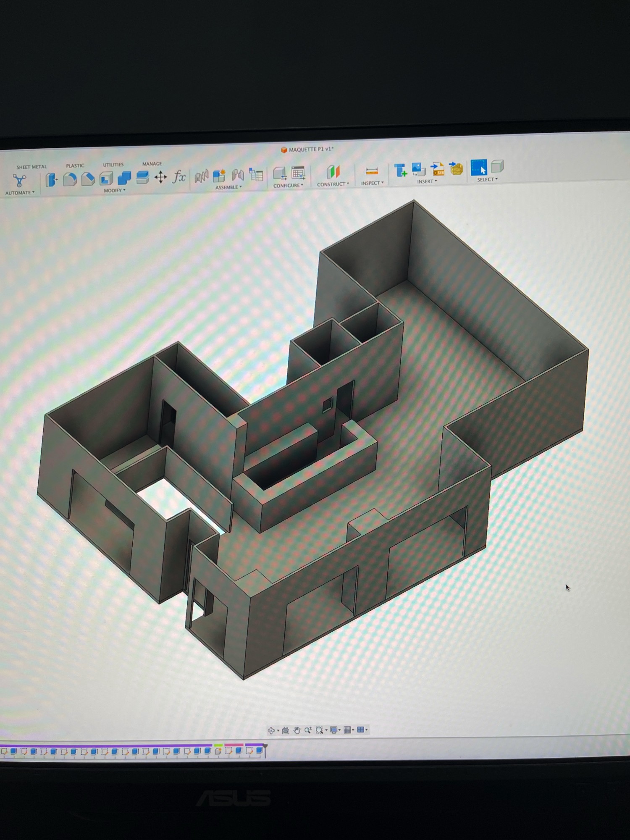630x840 pixels.
Task: Switch to the SHEET METAL tab
Action: point(31,167)
